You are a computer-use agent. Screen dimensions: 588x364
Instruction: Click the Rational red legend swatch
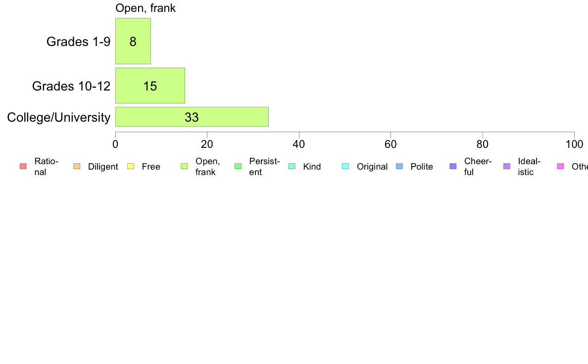coord(23,167)
